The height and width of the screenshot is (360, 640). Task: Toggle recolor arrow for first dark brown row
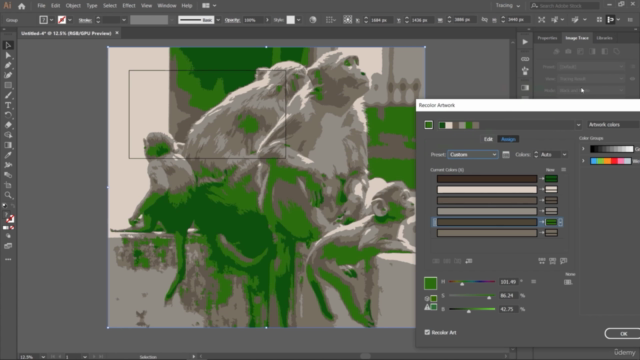point(542,179)
